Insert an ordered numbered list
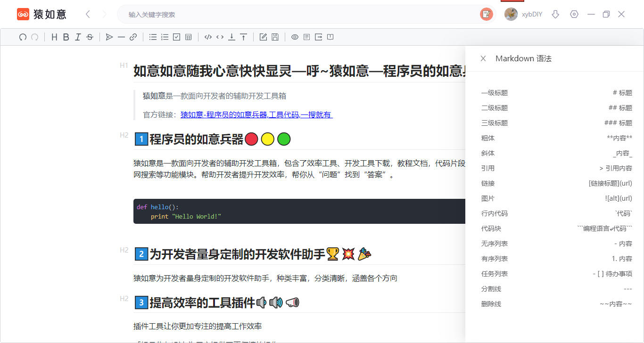 click(x=165, y=37)
